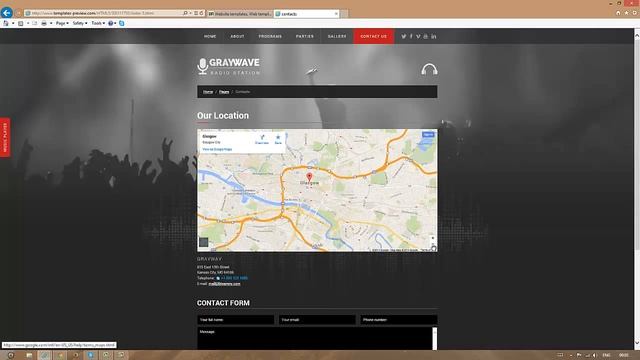Click the red Glasgow map pin
Viewport: 640px width, 360px height.
[x=309, y=177]
